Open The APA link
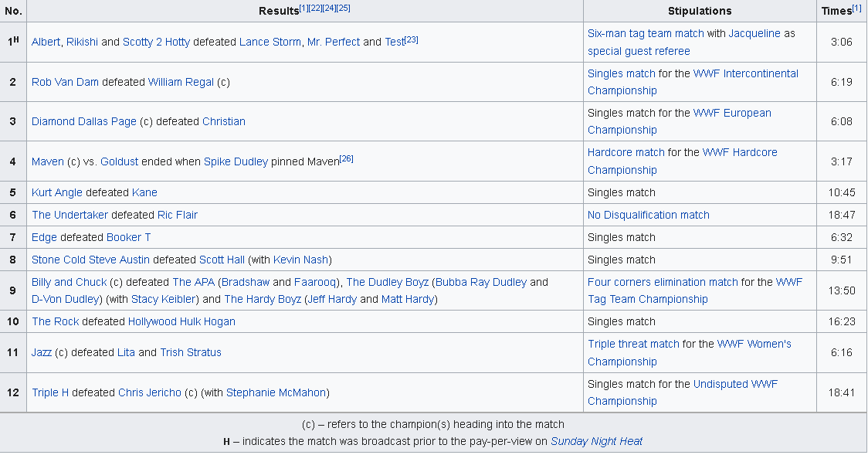Screen dimensions: 868x455 tap(193, 282)
